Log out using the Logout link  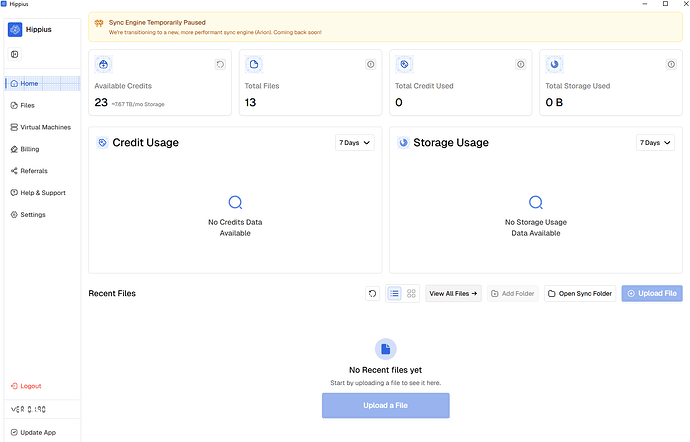tap(30, 386)
